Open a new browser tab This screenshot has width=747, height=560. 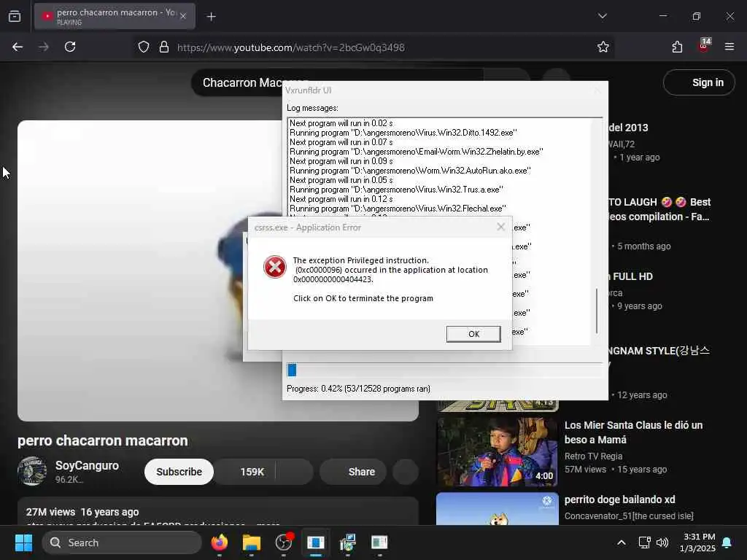pyautogui.click(x=211, y=17)
